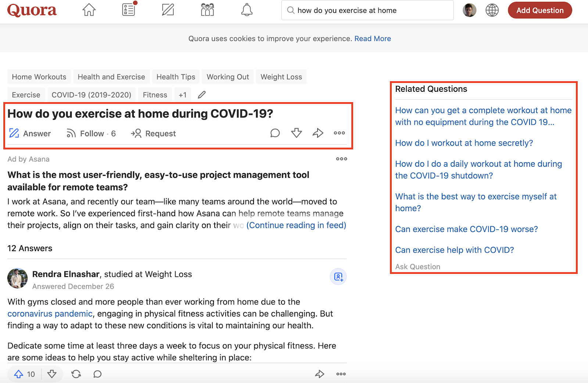Screen dimensions: 588x383
Task: Comment on Rendra's answer
Action: coord(97,374)
